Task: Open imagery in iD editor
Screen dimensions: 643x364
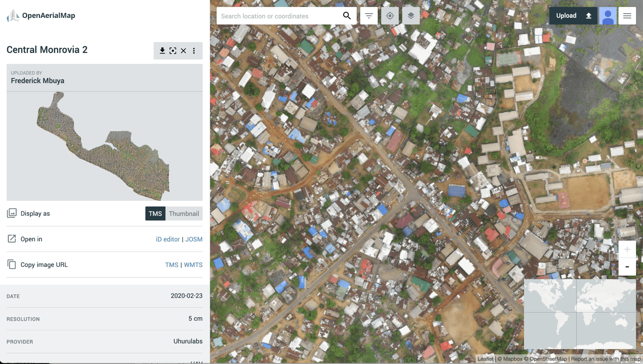Action: pyautogui.click(x=168, y=239)
